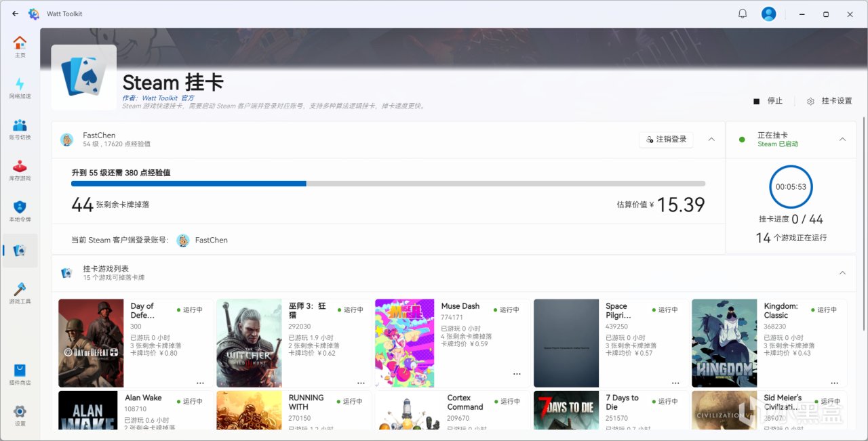Click the Watt Toolkit logo in title bar
The height and width of the screenshot is (441, 868).
coord(34,14)
